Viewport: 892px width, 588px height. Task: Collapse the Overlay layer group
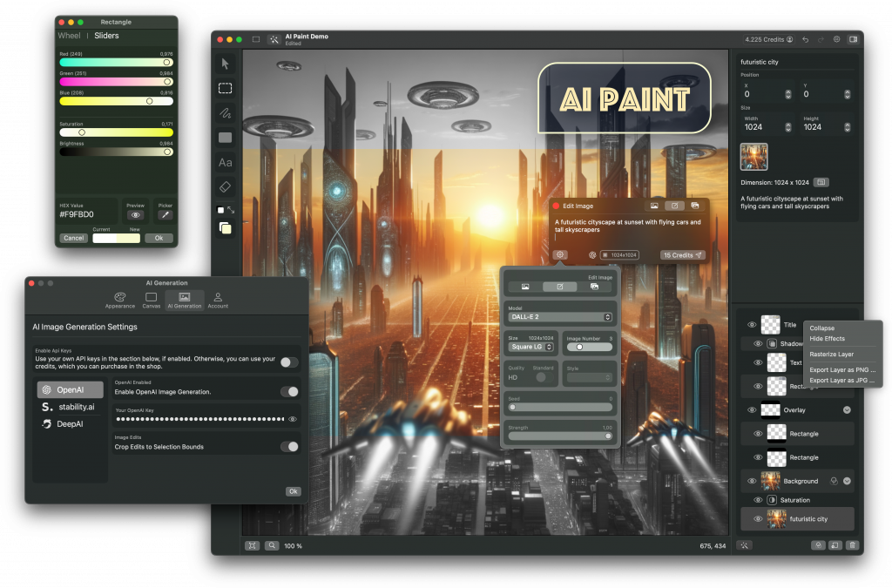click(846, 409)
